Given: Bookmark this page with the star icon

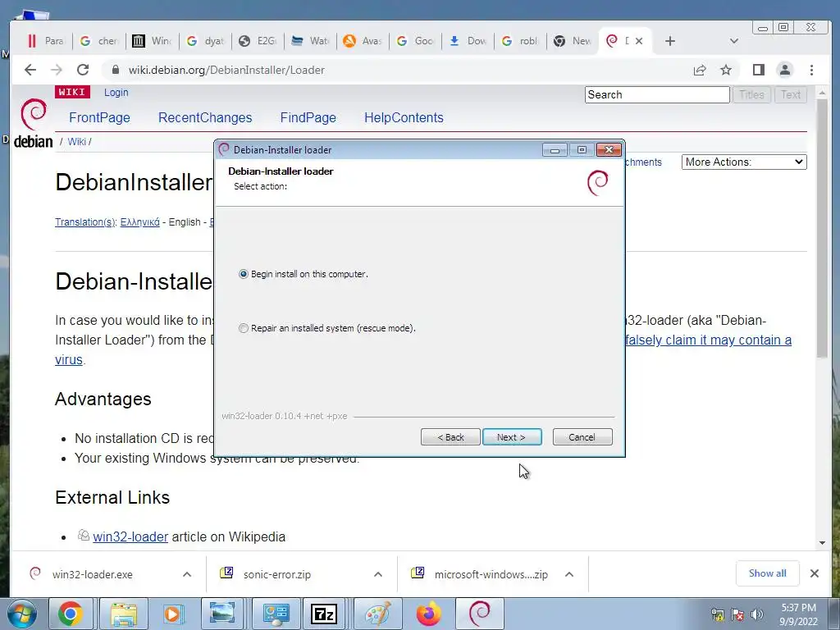Looking at the screenshot, I should tap(726, 71).
